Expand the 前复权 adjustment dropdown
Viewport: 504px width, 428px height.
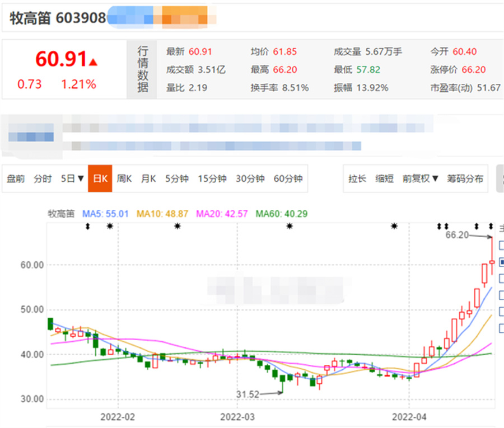pyautogui.click(x=421, y=179)
